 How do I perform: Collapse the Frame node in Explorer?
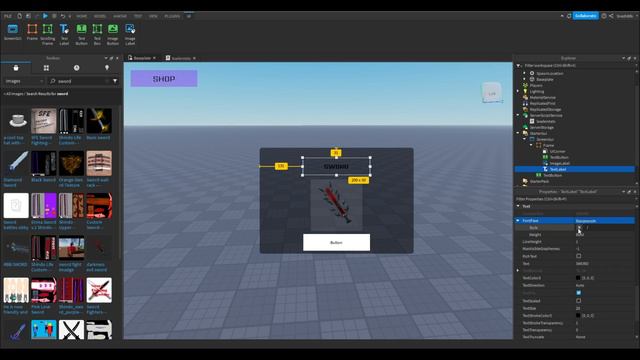pos(531,145)
